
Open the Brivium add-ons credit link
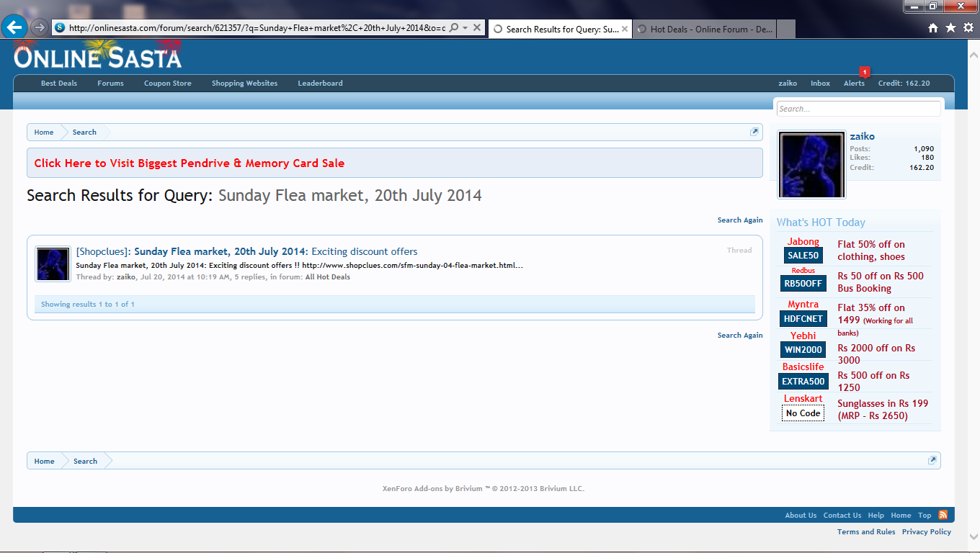pyautogui.click(x=484, y=489)
